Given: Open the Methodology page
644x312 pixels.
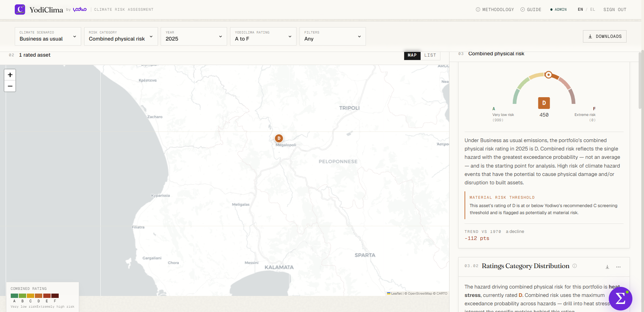Looking at the screenshot, I should pos(495,9).
